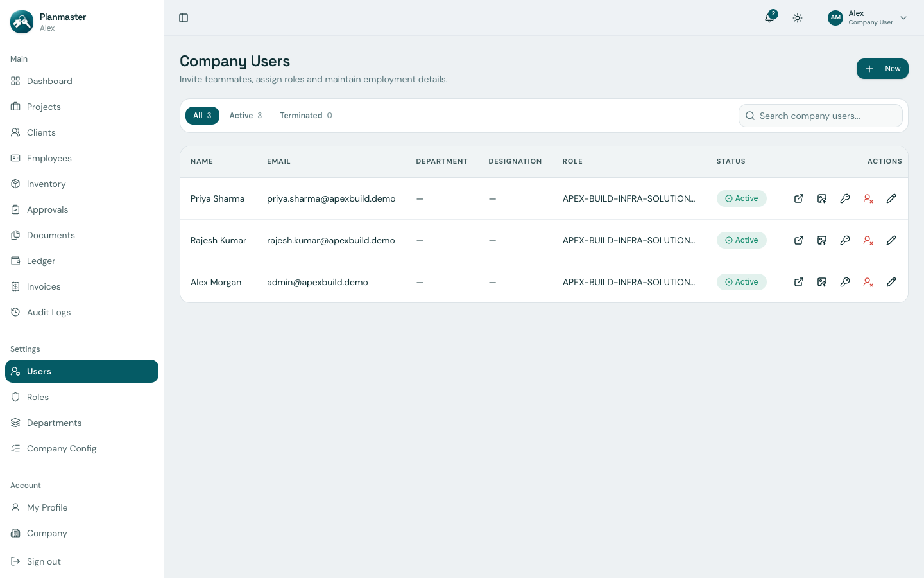Click the Planmaster logo

(x=22, y=22)
